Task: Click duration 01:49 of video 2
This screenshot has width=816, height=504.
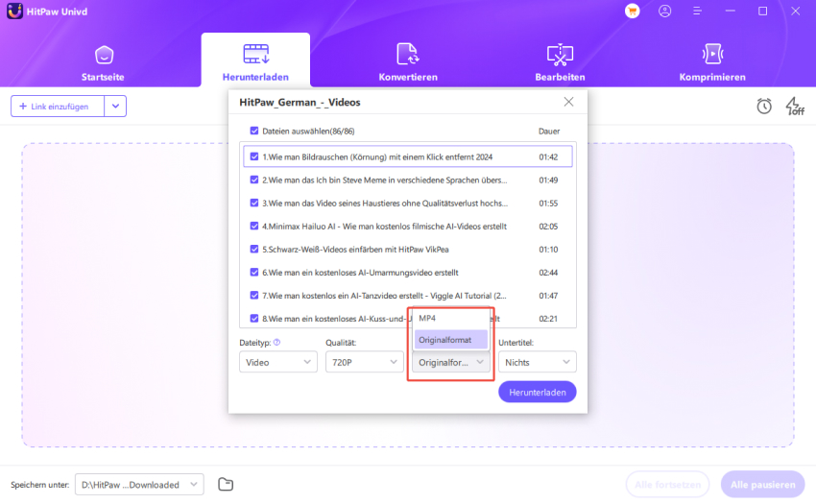Action: coord(548,180)
